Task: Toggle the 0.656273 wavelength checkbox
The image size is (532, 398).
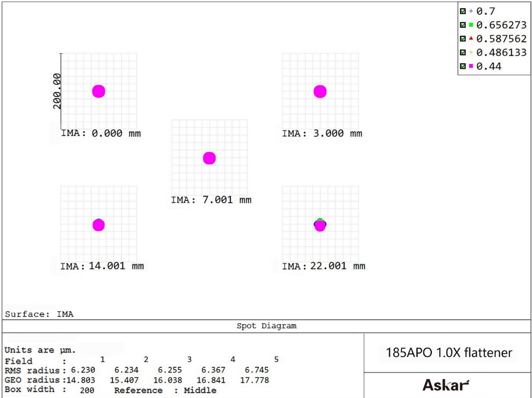Action: (462, 25)
